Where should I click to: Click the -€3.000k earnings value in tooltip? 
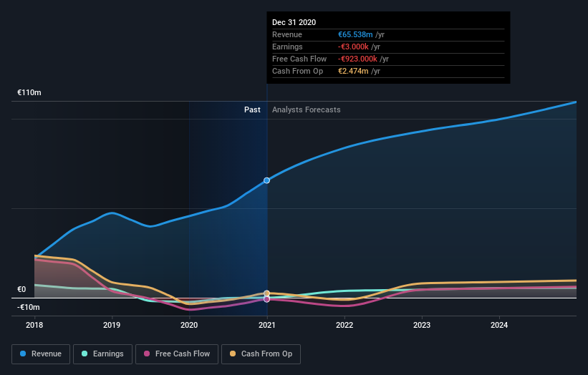coord(353,47)
